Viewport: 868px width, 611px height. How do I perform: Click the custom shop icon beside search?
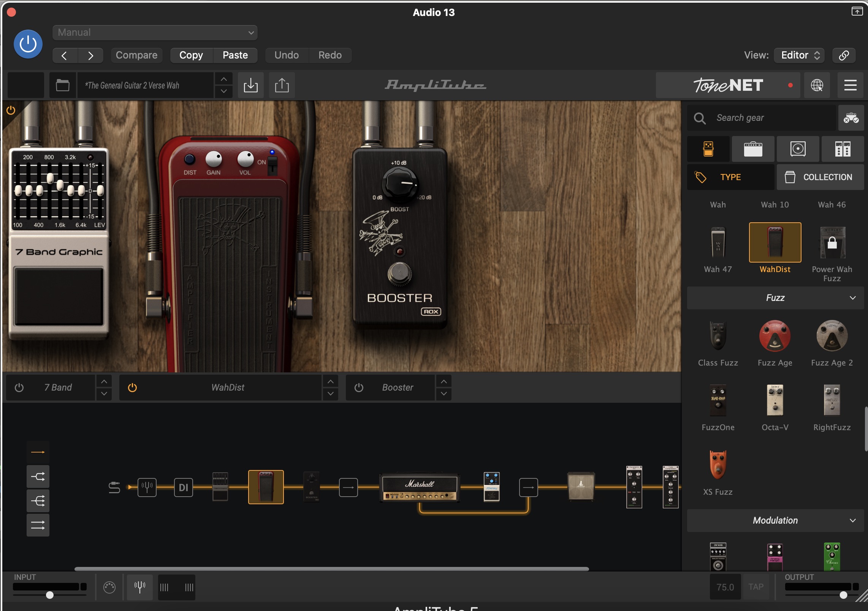click(x=851, y=118)
